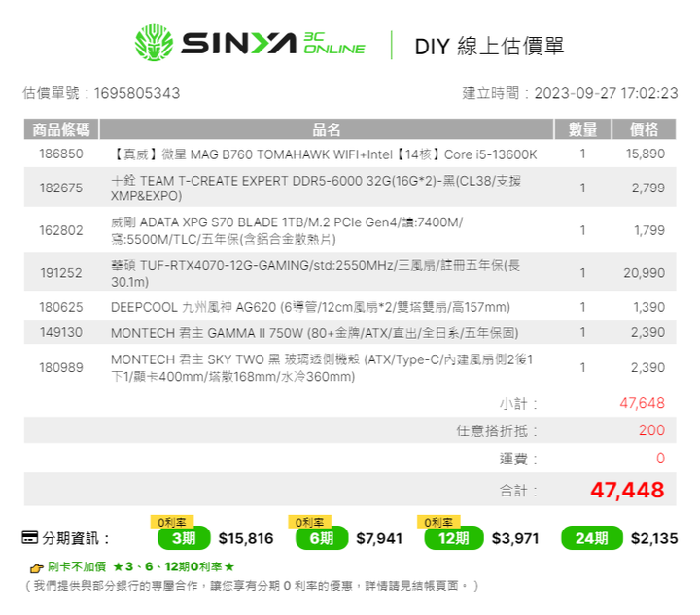Click the SKY TWO case price 2,390
Image resolution: width=700 pixels, height=615 pixels.
(x=647, y=368)
